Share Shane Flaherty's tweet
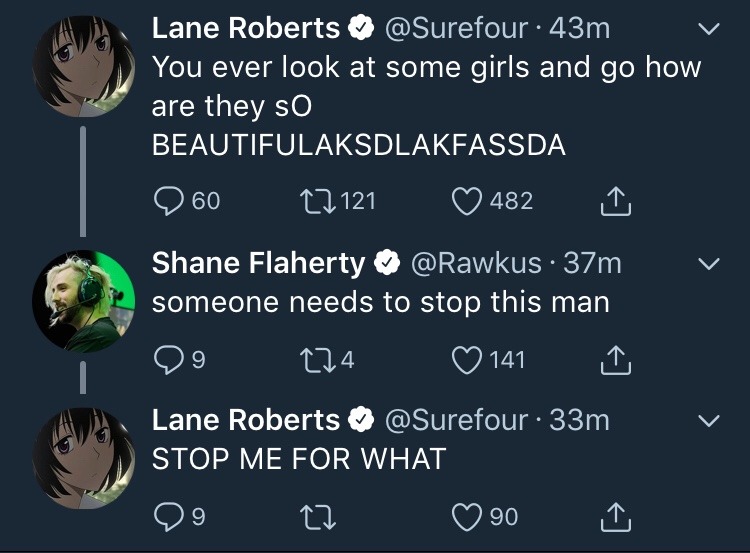Viewport: 750px width, 553px height. (x=615, y=360)
